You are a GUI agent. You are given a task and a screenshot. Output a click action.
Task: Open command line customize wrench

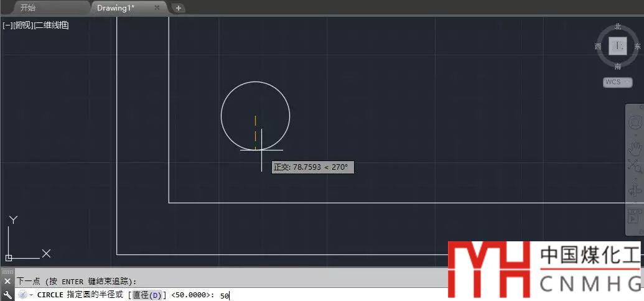click(x=7, y=295)
